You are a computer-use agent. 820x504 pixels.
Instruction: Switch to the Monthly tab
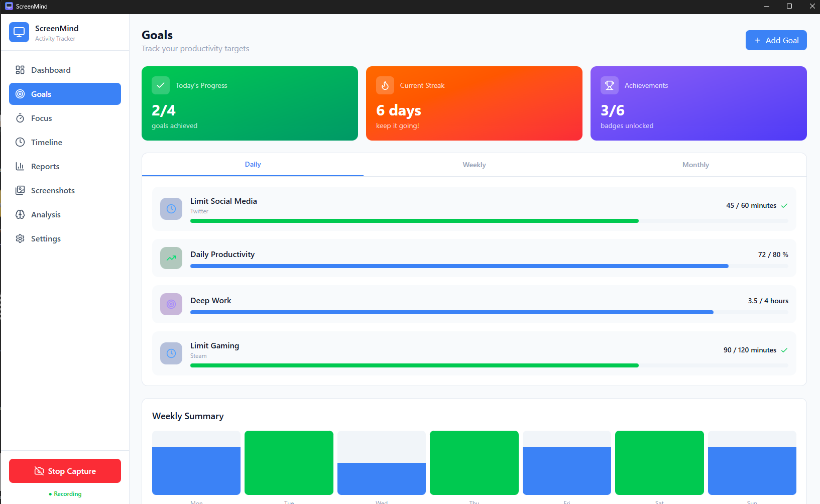coord(695,164)
